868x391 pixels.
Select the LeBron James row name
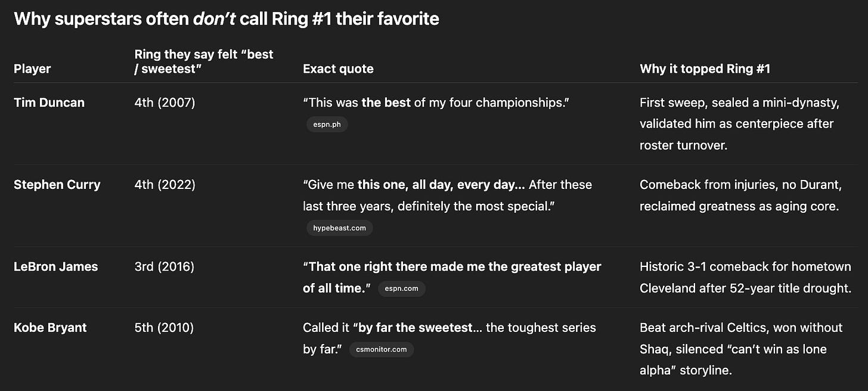coord(55,266)
